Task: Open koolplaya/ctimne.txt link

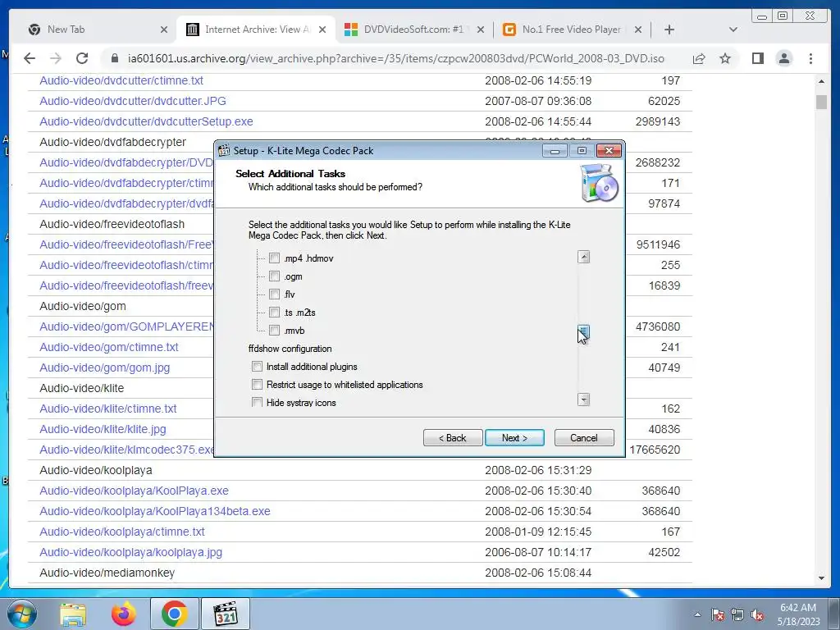Action: coord(122,532)
